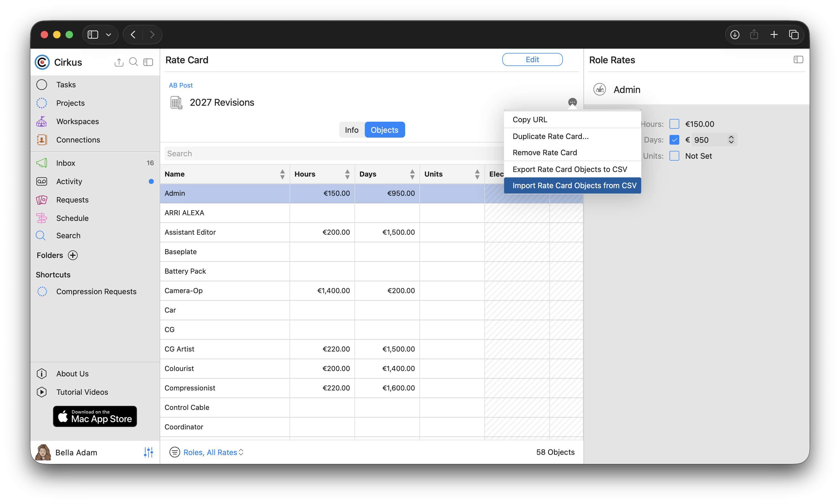Click the browser downloads icon
840x504 pixels.
point(735,35)
